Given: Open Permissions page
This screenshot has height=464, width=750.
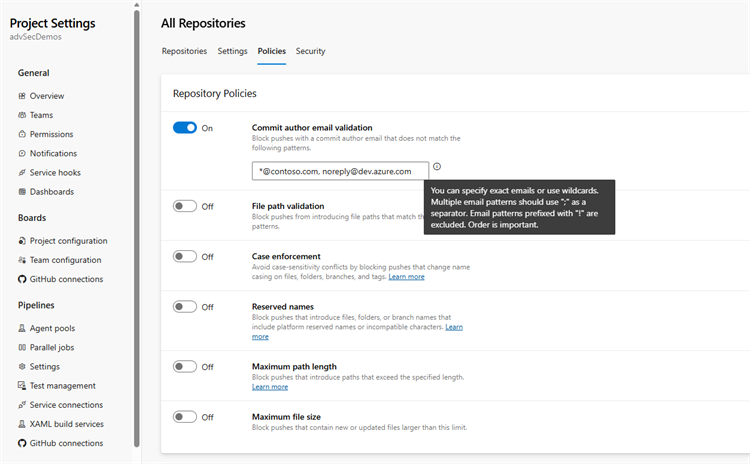Looking at the screenshot, I should 51,134.
